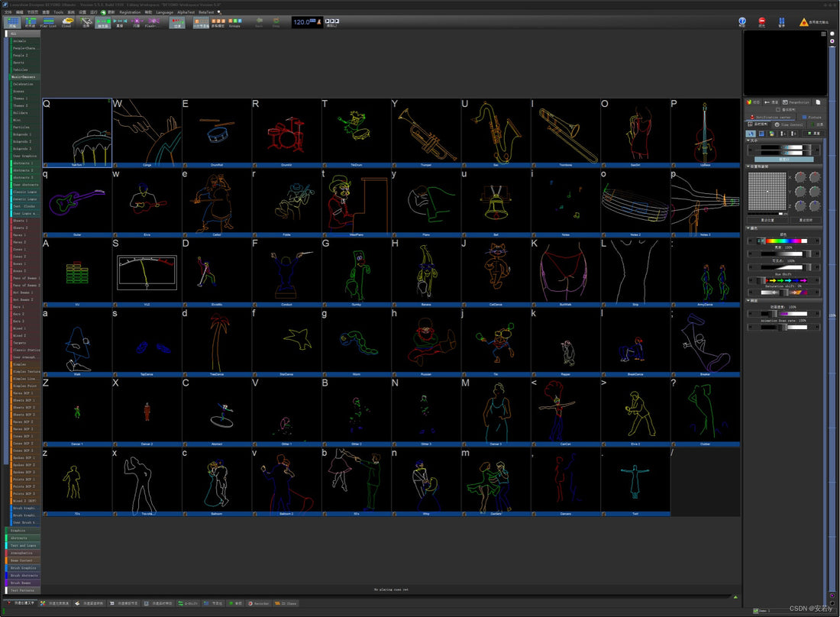The image size is (840, 617).
Task: Toggle the purple ringed circle button
Action: 832,41
